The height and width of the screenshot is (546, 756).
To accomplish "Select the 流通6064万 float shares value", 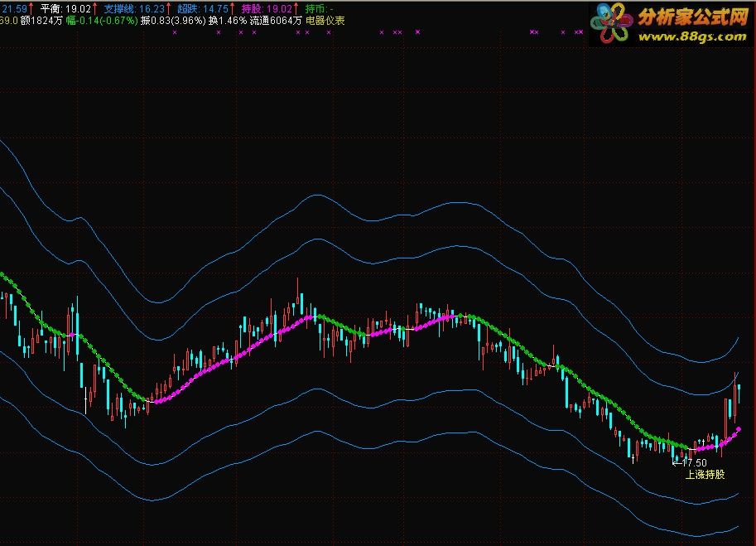I will pos(276,21).
